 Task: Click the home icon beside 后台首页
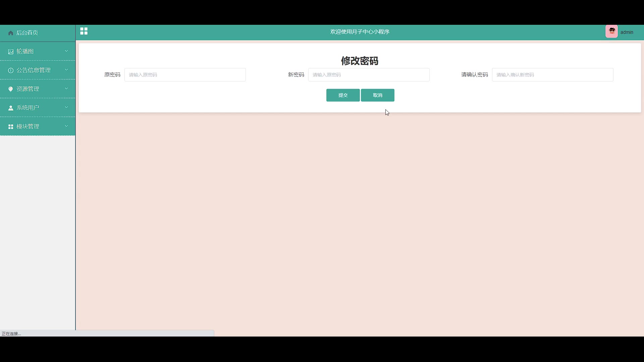point(11,33)
